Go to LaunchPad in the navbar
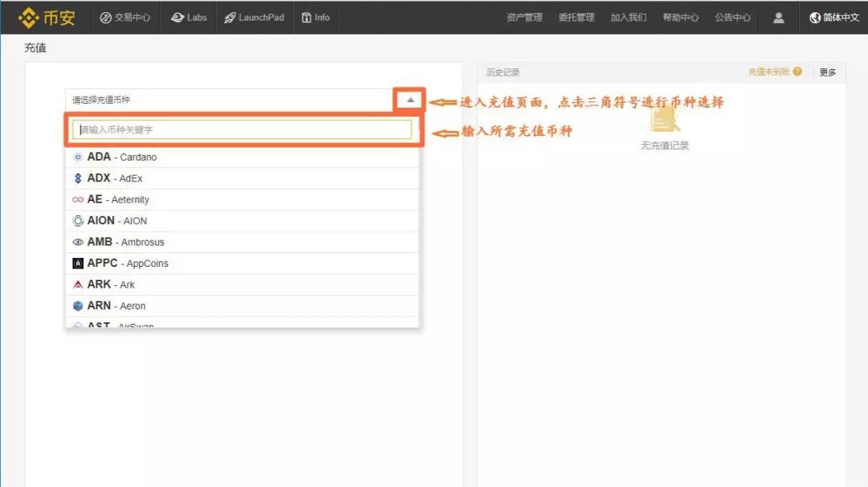The width and height of the screenshot is (868, 487). click(x=254, y=18)
